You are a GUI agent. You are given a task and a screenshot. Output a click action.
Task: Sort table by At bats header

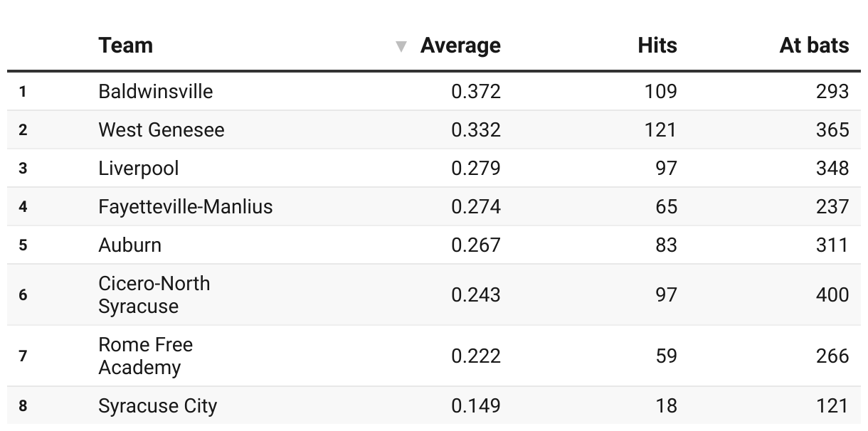[x=814, y=46]
